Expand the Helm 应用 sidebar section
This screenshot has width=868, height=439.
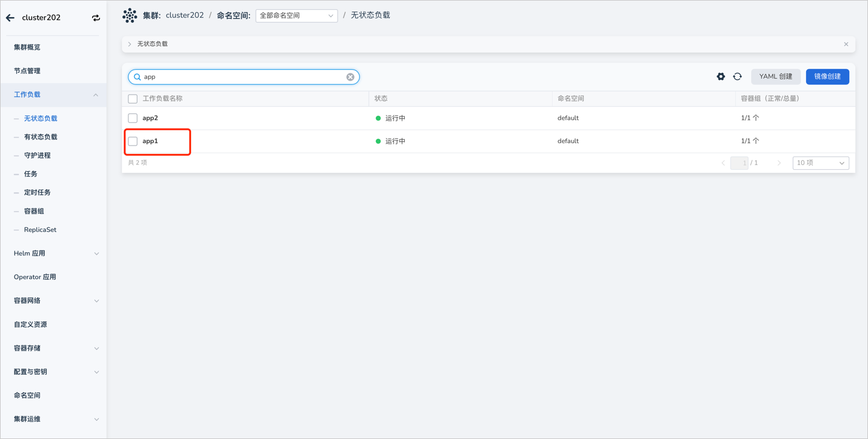pos(96,254)
